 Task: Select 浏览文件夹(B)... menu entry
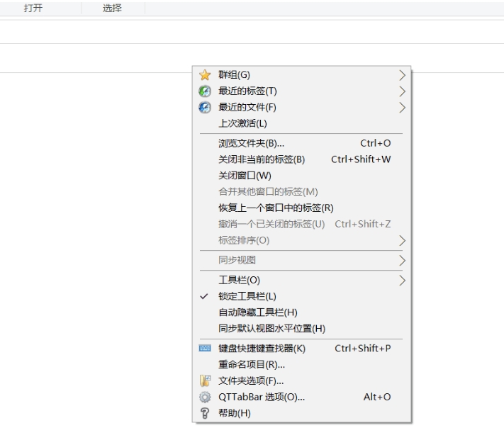[x=251, y=143]
